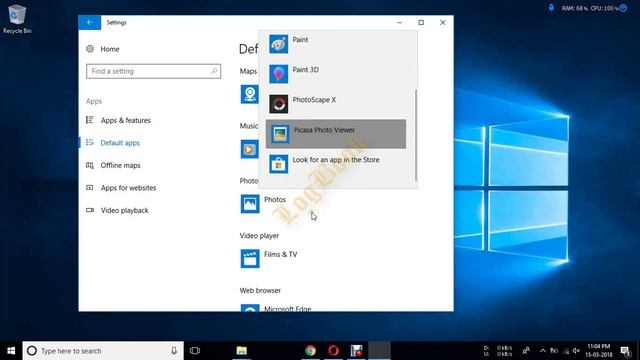Click the Films & TV icon
Image resolution: width=640 pixels, height=360 pixels.
[x=250, y=258]
